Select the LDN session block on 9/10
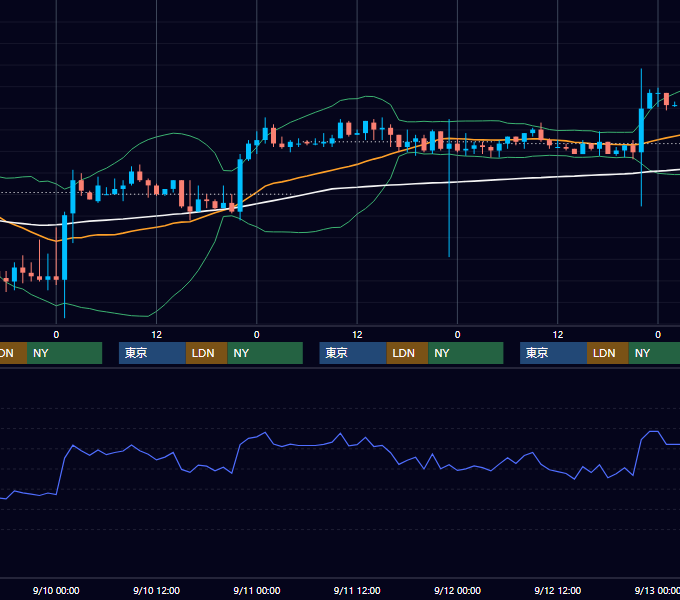680x600 pixels. coord(206,353)
